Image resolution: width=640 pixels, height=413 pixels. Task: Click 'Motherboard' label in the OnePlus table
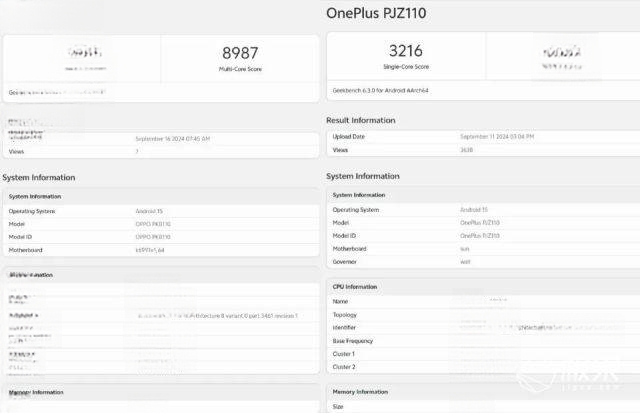pyautogui.click(x=349, y=249)
